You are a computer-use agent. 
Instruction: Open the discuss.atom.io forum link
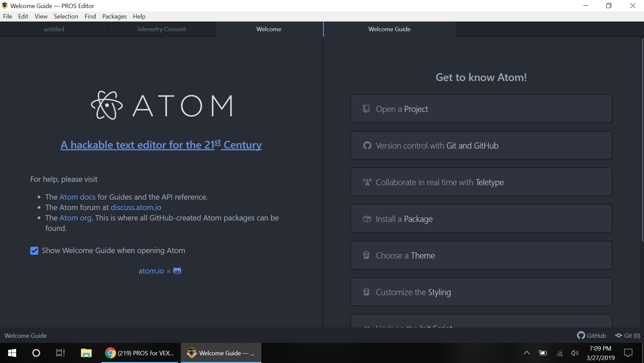tap(136, 207)
